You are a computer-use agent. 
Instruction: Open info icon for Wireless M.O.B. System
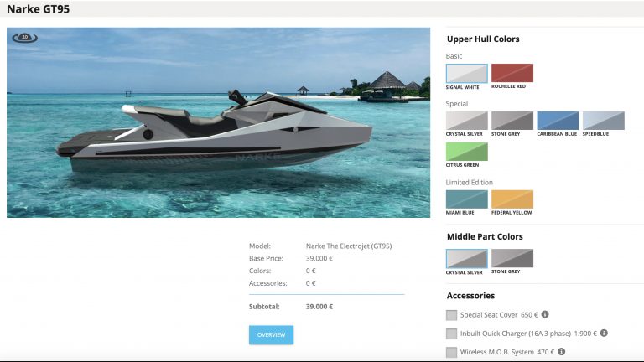(x=562, y=351)
